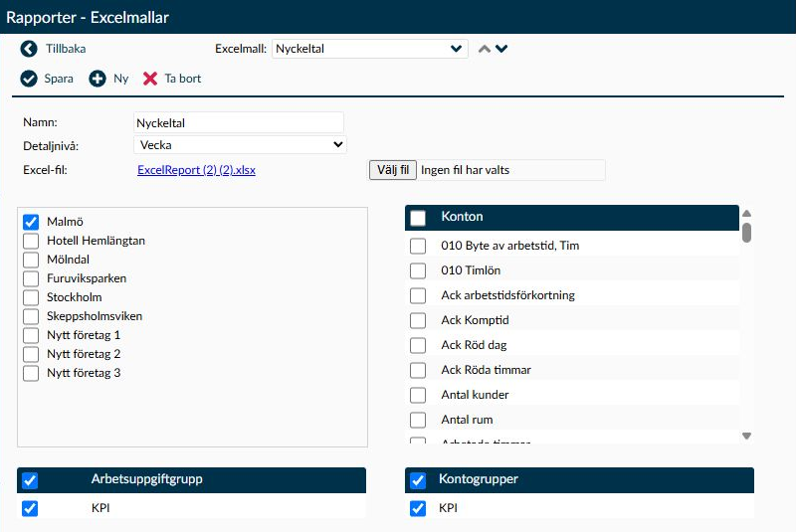Click the Konton list scrollbar thumb
The image size is (796, 532).
[746, 233]
